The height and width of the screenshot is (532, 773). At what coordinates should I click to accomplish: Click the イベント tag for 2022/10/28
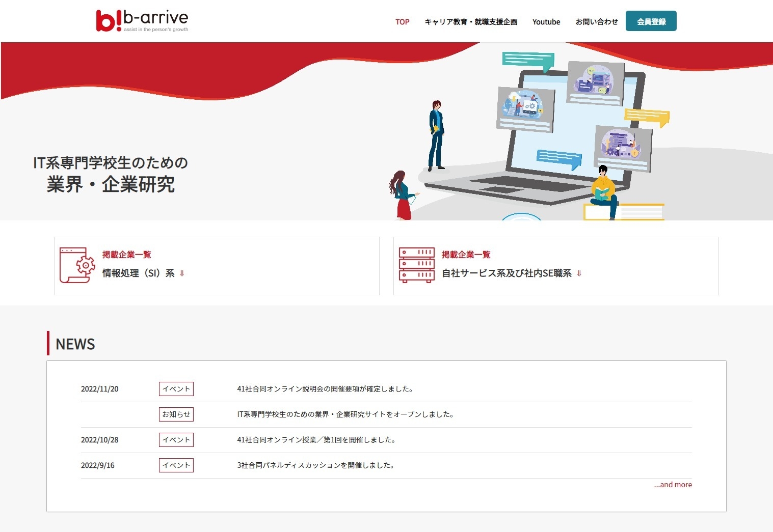click(x=176, y=439)
